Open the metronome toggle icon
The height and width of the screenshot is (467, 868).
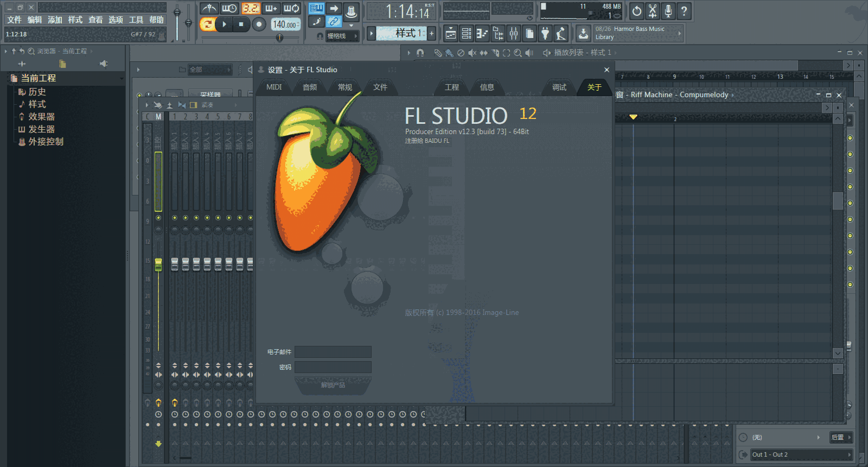(209, 9)
